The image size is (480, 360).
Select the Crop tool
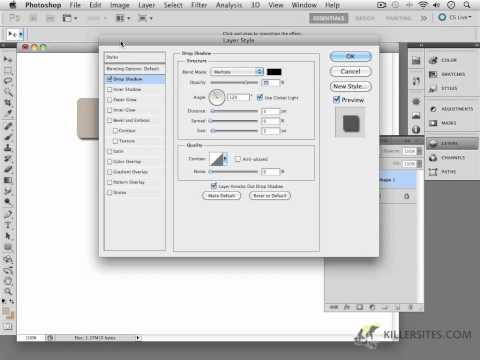pos(7,103)
